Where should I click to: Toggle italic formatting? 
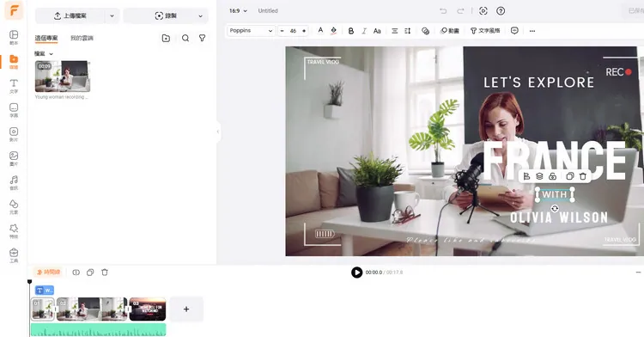click(x=364, y=31)
